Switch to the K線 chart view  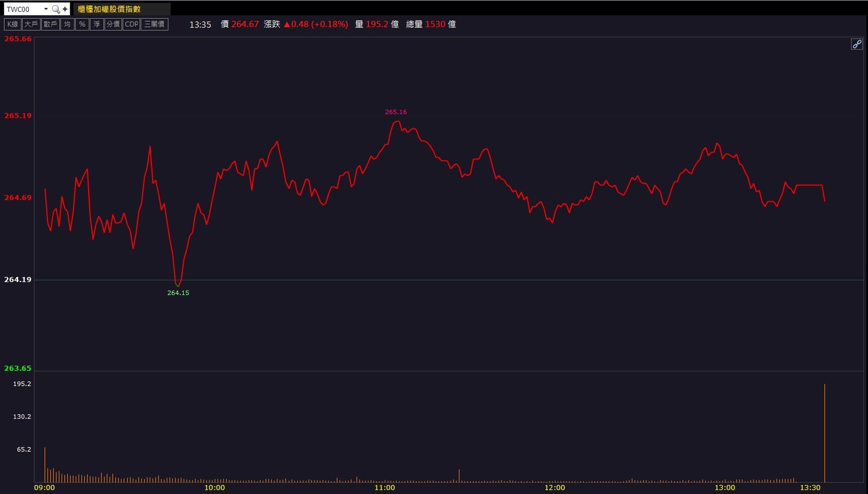pos(12,24)
